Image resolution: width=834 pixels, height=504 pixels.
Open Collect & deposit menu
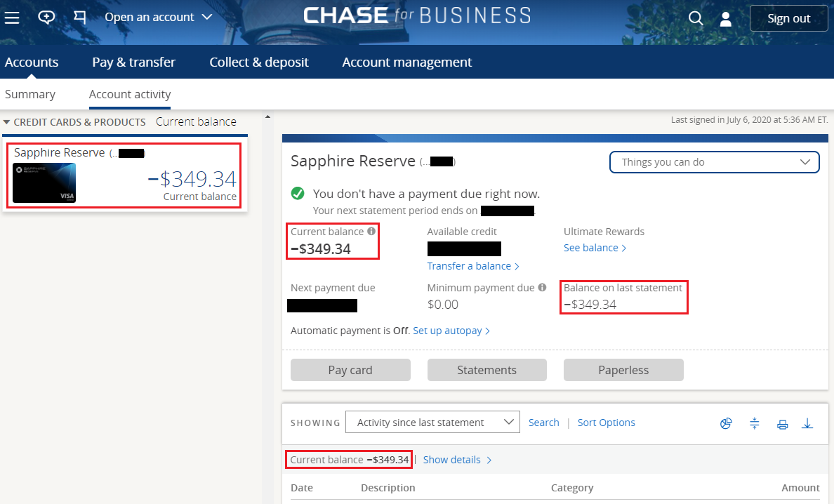click(x=259, y=62)
